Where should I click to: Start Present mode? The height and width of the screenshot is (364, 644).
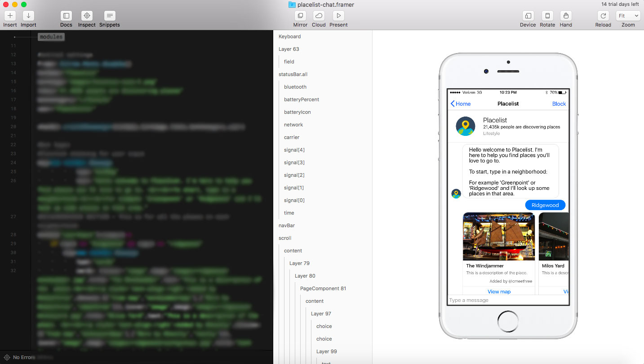point(338,16)
